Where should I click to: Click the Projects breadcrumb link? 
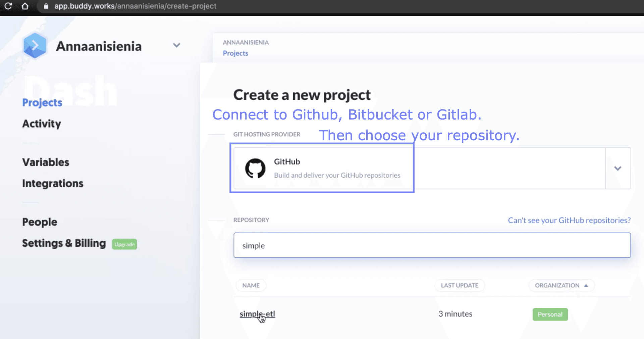235,53
